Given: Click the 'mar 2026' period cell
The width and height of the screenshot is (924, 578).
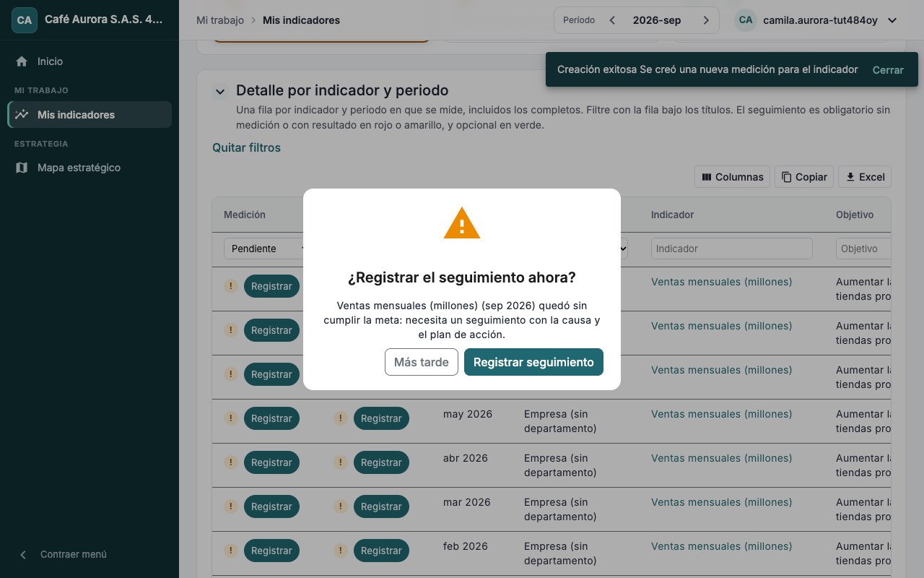Looking at the screenshot, I should (x=467, y=502).
